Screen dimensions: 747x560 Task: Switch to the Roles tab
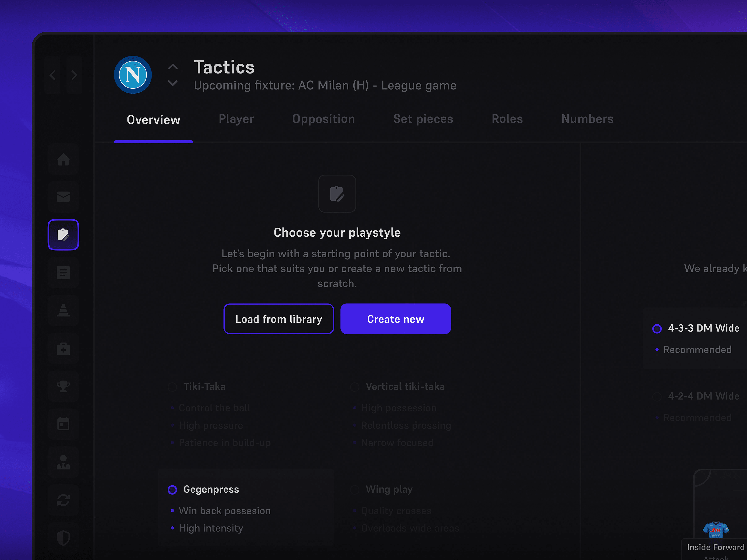[x=507, y=119]
